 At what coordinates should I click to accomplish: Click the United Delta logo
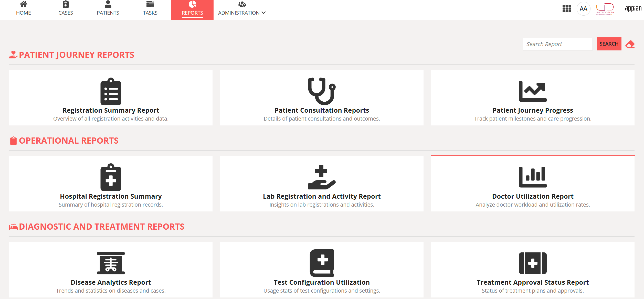tap(605, 9)
